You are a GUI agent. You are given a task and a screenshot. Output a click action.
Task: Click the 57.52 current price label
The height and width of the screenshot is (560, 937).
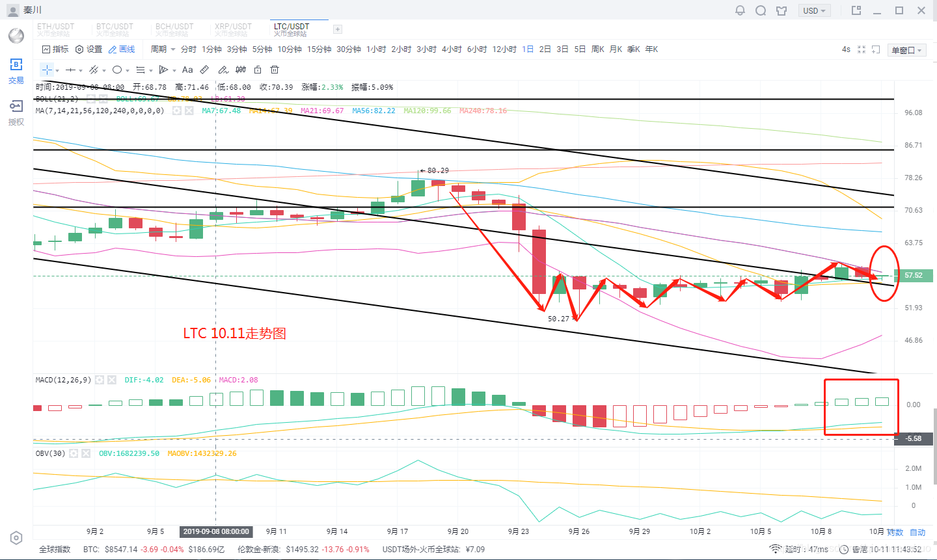(914, 276)
